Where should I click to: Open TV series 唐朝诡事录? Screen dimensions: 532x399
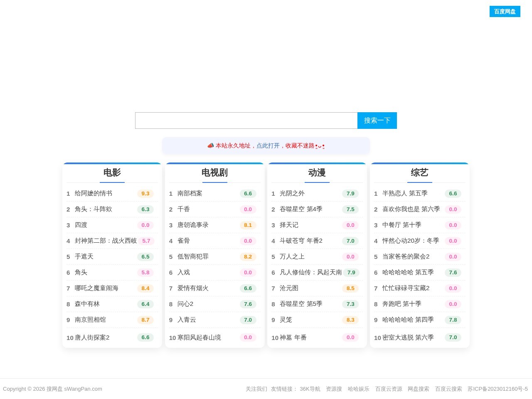coord(193,225)
